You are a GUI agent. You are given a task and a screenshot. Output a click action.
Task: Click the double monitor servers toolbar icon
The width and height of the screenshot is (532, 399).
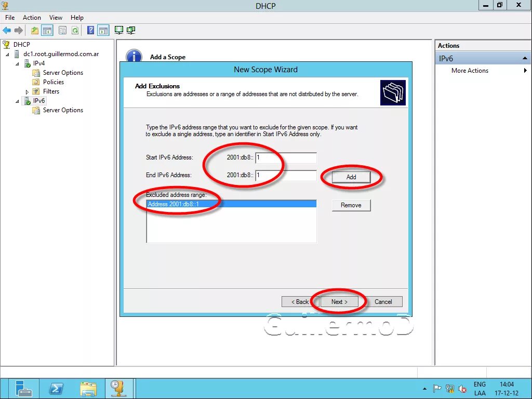(131, 30)
